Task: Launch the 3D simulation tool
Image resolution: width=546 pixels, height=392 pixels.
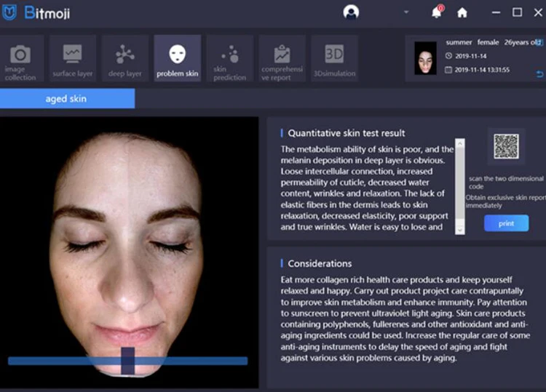Action: pos(334,58)
